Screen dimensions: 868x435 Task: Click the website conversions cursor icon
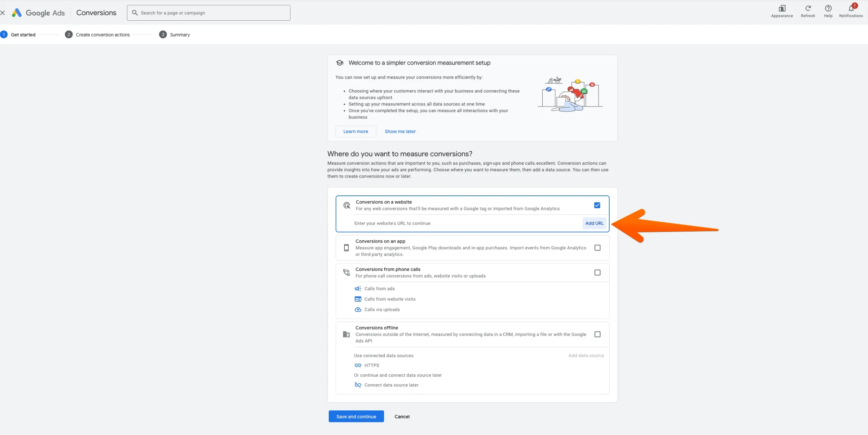[x=346, y=205]
